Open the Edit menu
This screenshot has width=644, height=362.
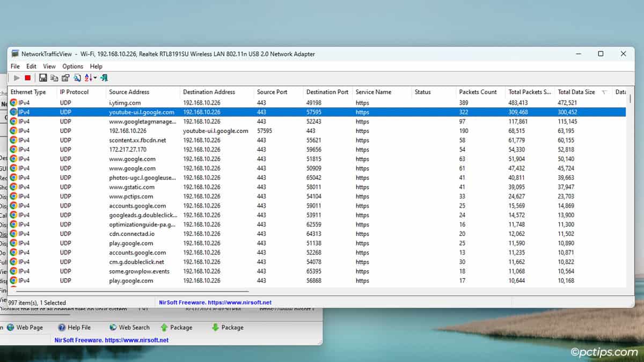(x=32, y=67)
